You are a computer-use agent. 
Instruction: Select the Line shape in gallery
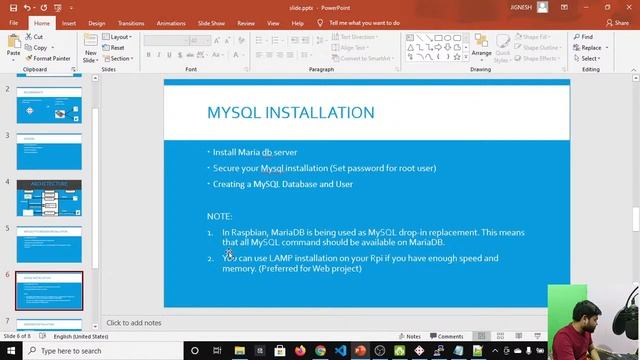click(420, 38)
